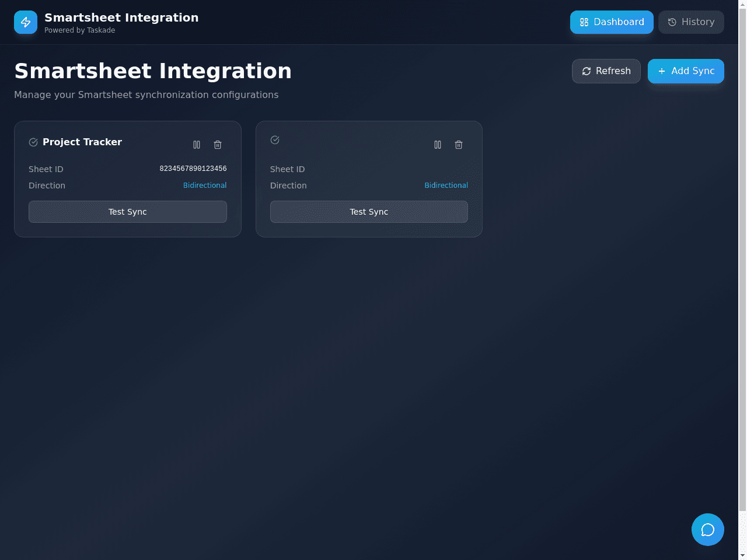Click the Smartsheet Integration header title

[121, 17]
